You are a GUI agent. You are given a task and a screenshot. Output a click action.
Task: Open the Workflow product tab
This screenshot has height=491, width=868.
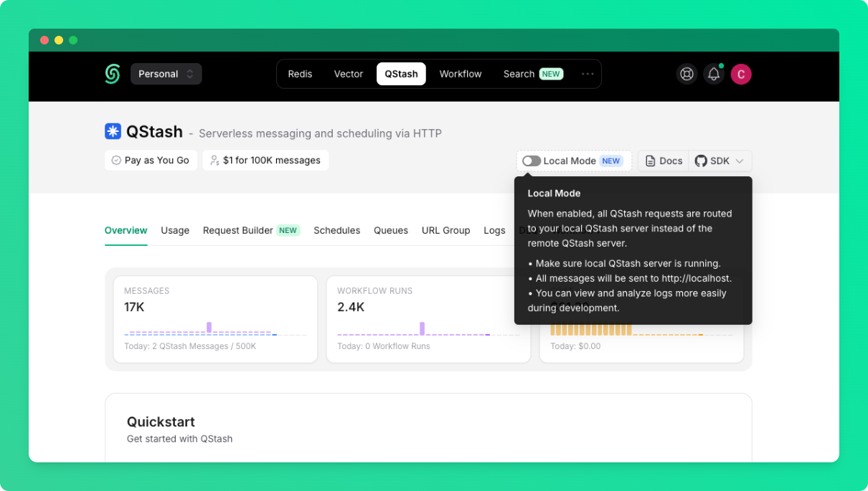pyautogui.click(x=461, y=74)
